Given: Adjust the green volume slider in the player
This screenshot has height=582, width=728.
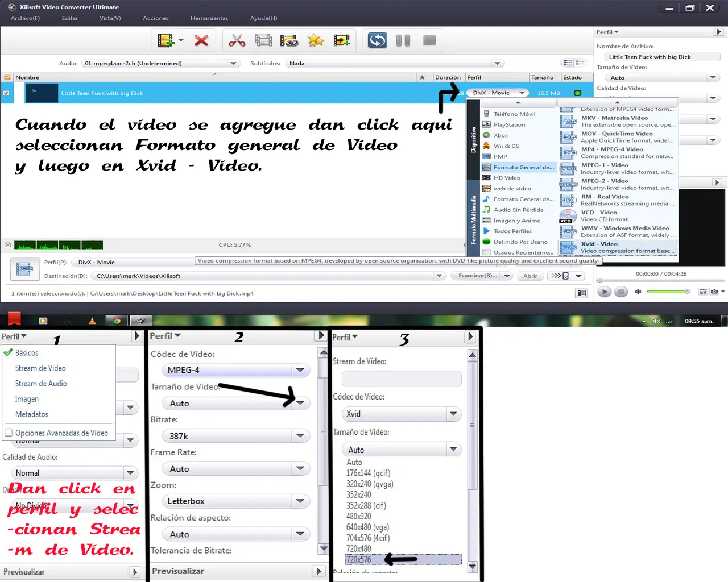Looking at the screenshot, I should click(668, 292).
